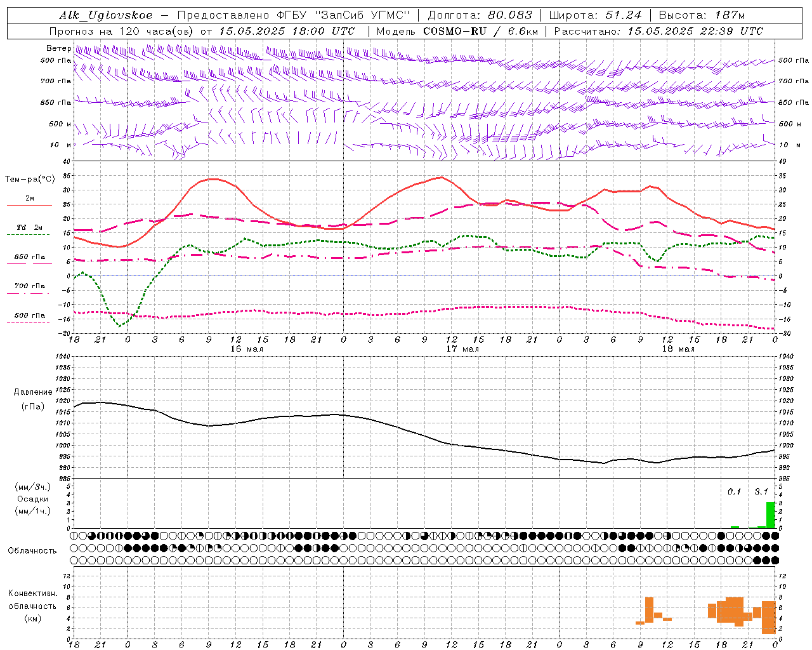Click the 'Давление' pressure panel label
Viewport: 812px width, 650px height.
point(33,392)
